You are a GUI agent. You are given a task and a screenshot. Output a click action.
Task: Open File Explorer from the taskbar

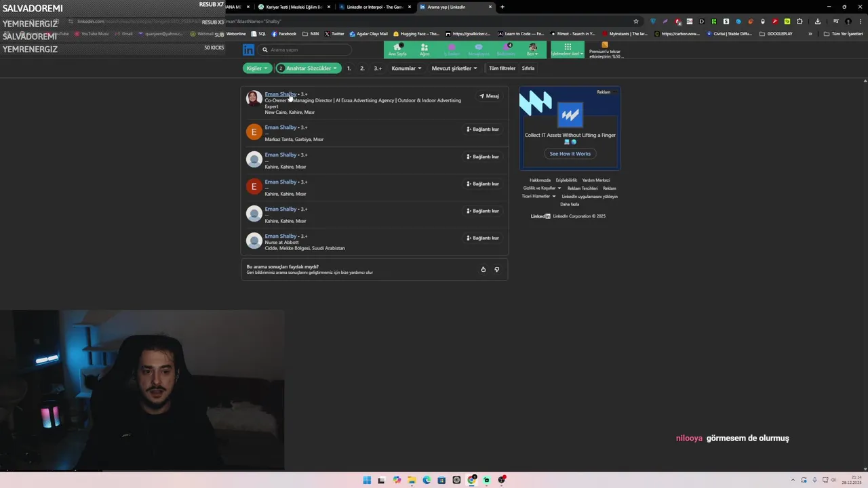tap(412, 480)
